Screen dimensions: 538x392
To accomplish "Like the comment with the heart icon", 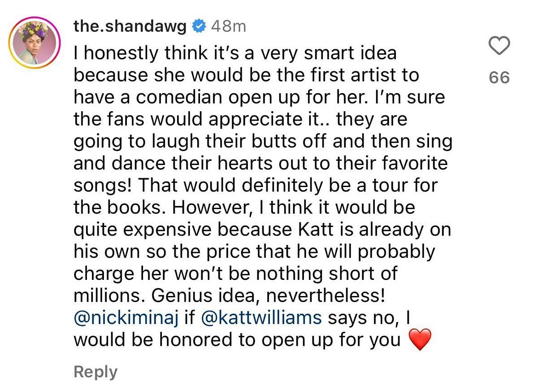I will coord(499,46).
